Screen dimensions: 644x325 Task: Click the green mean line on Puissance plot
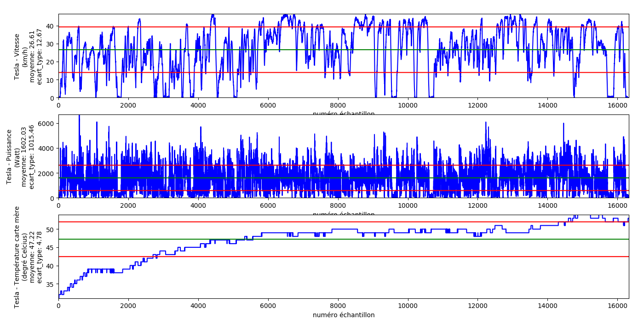[x=344, y=178]
